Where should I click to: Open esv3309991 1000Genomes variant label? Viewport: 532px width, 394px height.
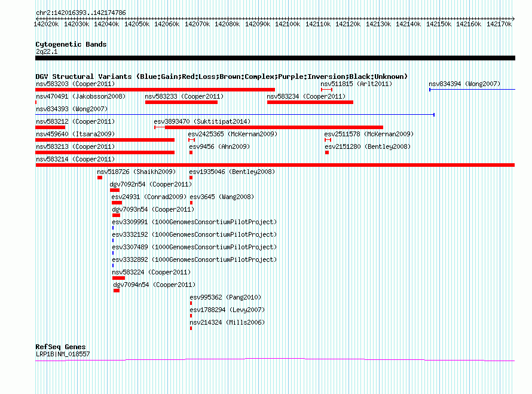coord(194,222)
